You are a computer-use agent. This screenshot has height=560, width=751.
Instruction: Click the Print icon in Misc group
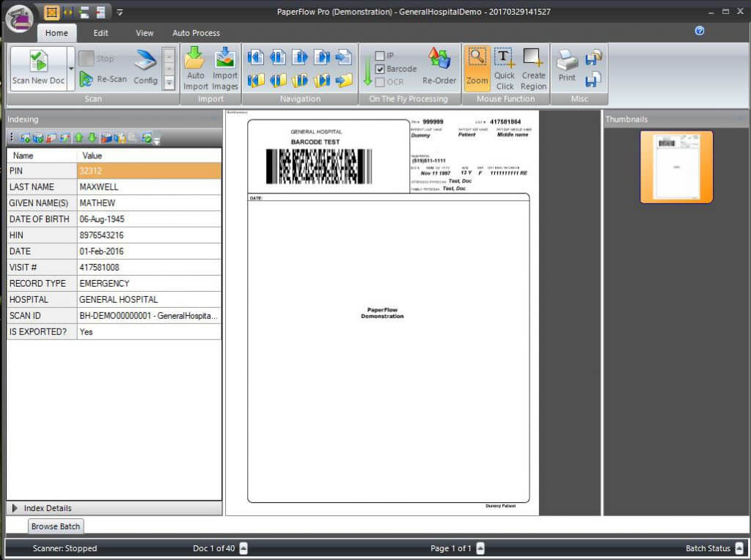[566, 66]
